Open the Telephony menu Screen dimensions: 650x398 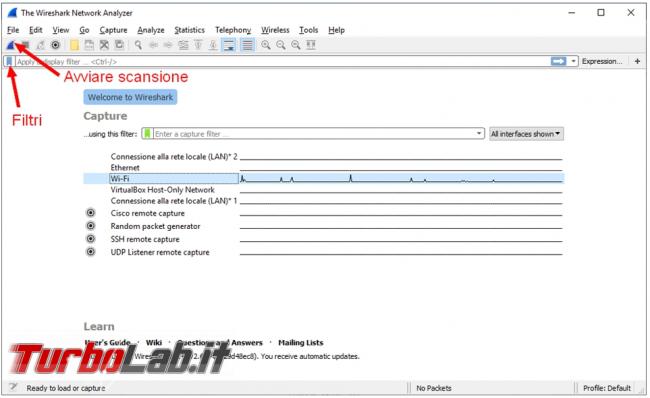233,30
